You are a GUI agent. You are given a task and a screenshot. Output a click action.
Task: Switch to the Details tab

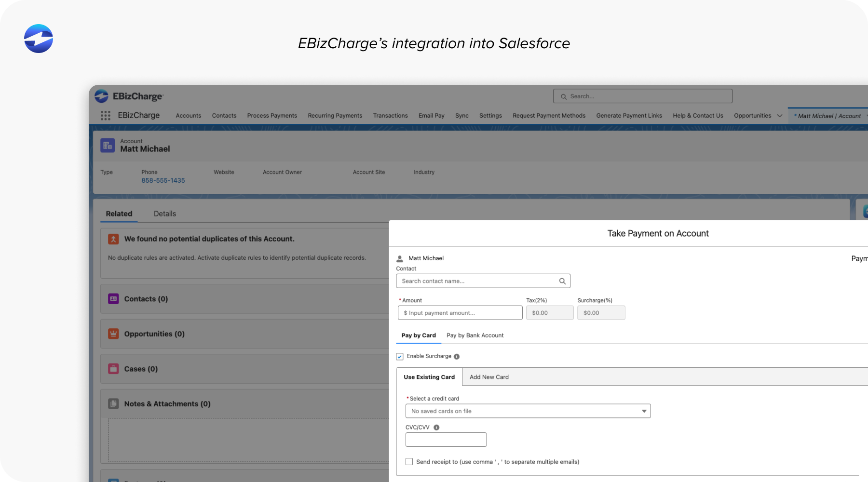click(x=165, y=214)
